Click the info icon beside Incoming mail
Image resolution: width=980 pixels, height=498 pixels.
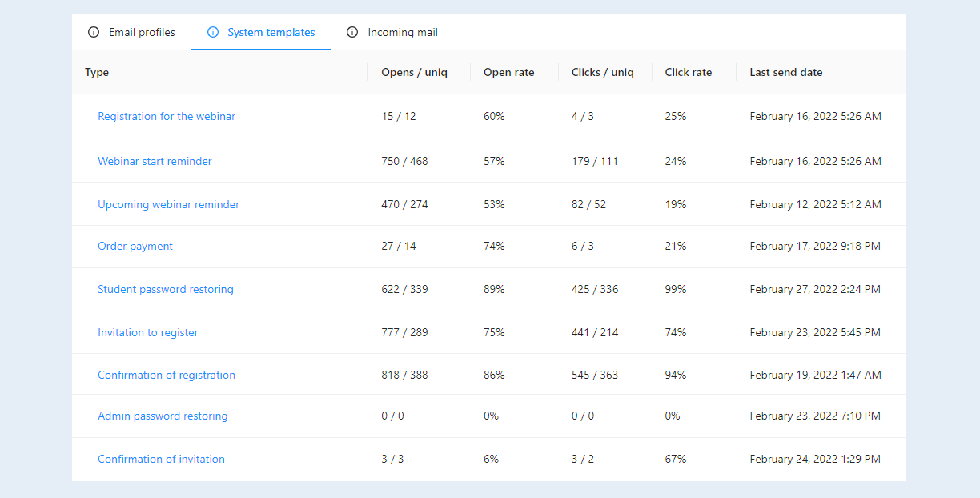click(x=352, y=33)
